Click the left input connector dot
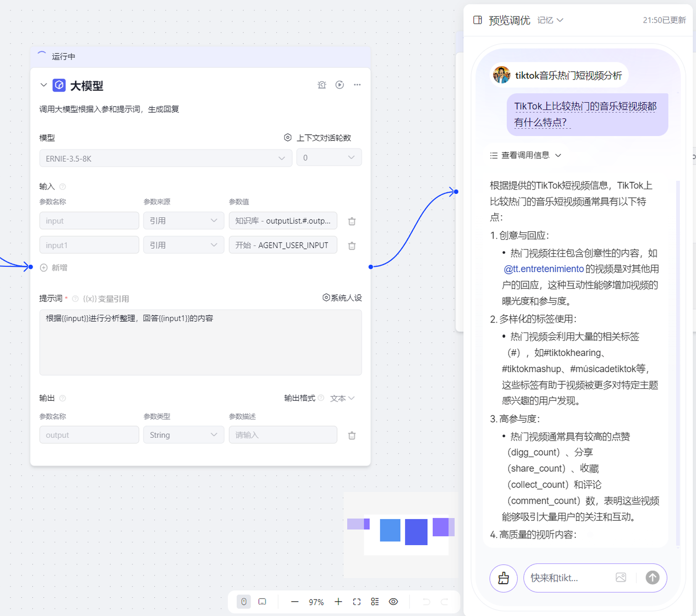 pyautogui.click(x=30, y=267)
